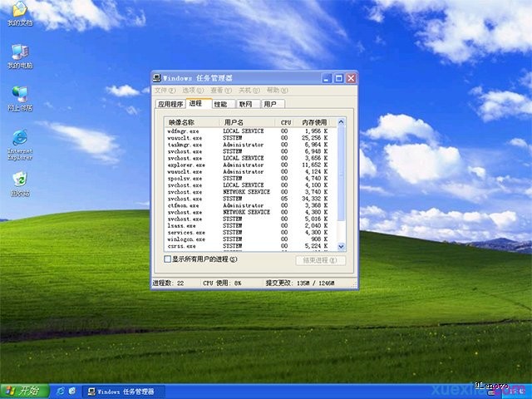Select the wuauclt.exe row using 4,124 K
This screenshot has width=532, height=399.
(250, 172)
